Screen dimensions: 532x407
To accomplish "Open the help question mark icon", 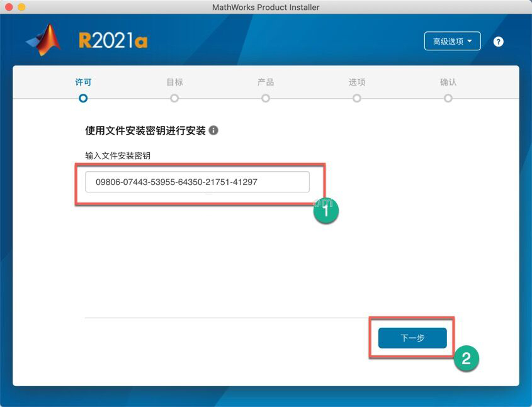I will [498, 42].
